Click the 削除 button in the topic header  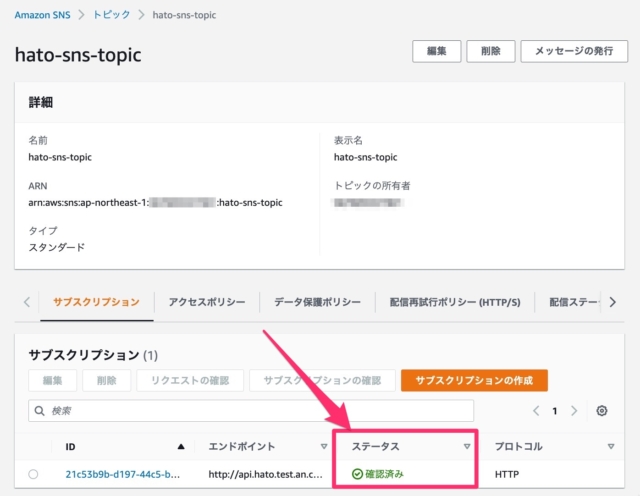491,51
